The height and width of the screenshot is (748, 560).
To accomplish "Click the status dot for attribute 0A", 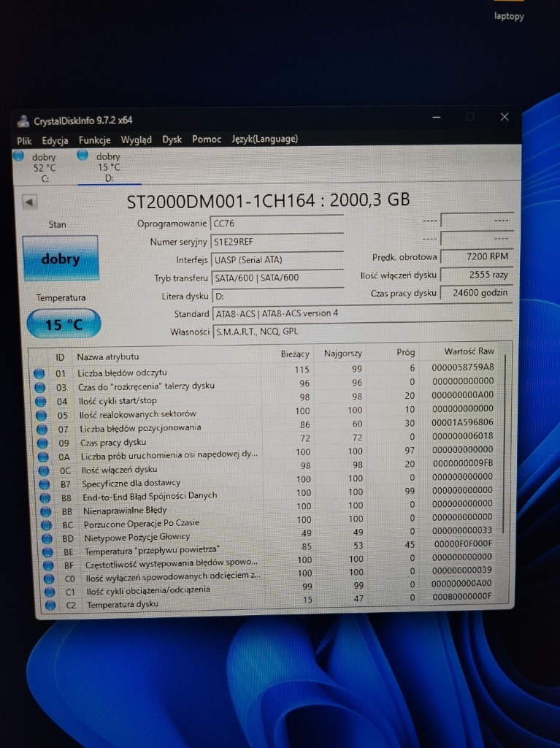I will tap(43, 457).
